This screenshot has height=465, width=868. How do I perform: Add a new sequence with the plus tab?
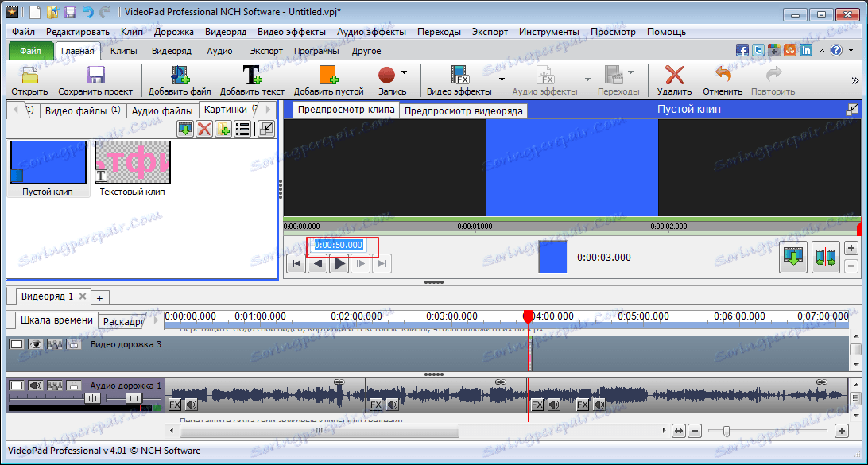coord(99,298)
